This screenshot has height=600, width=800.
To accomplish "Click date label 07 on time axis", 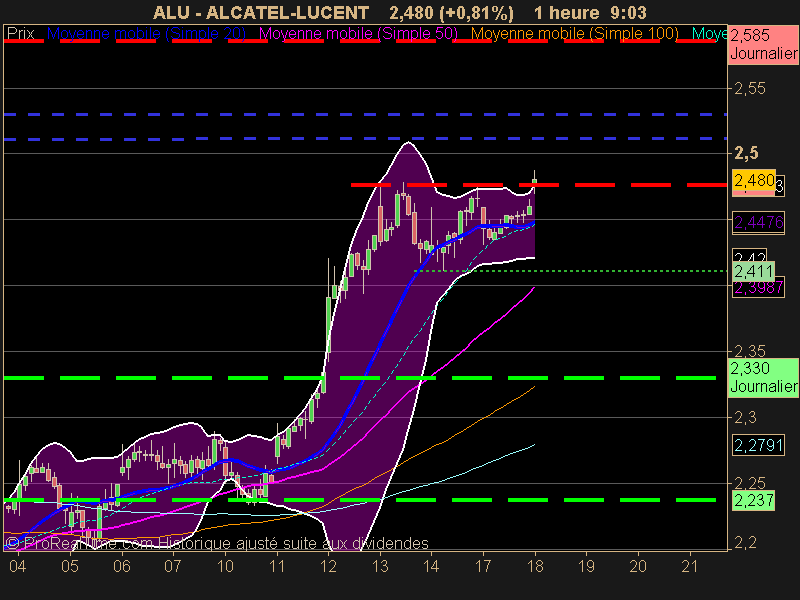I will coord(173,566).
